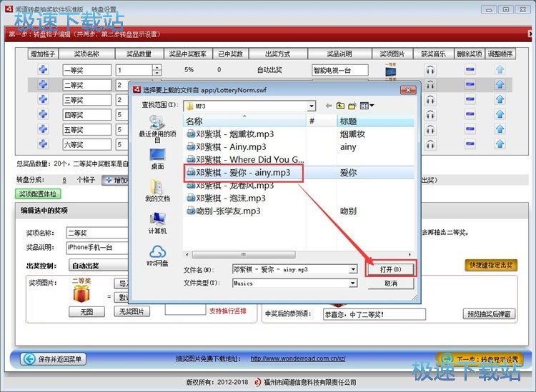Move 三等奖 up with the arrow icon
Viewport: 536px width, 392px height.
click(500, 99)
